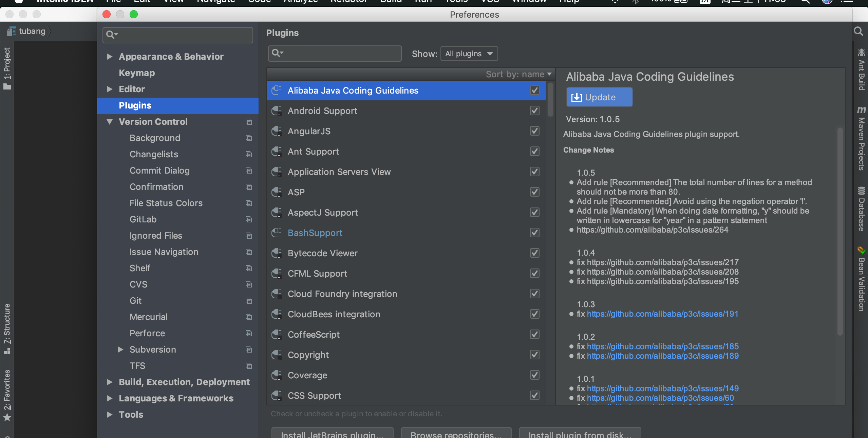This screenshot has width=868, height=438.
Task: Click the project-level icon next to Git
Action: click(x=249, y=301)
